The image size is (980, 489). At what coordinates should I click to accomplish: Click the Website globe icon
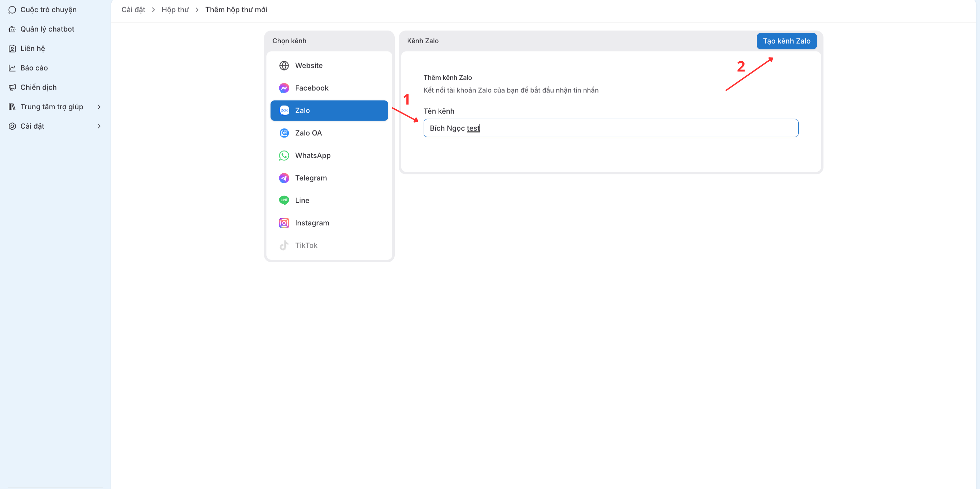point(284,65)
